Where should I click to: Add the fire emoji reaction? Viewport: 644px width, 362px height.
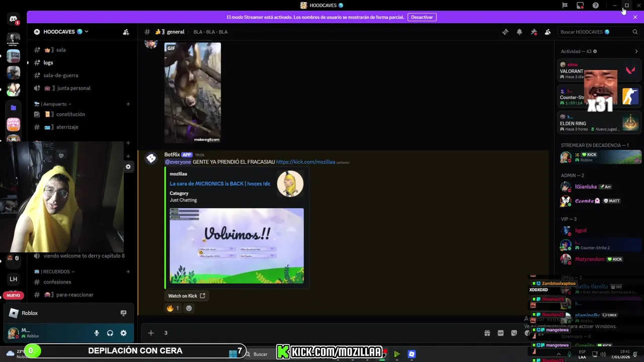(x=173, y=308)
